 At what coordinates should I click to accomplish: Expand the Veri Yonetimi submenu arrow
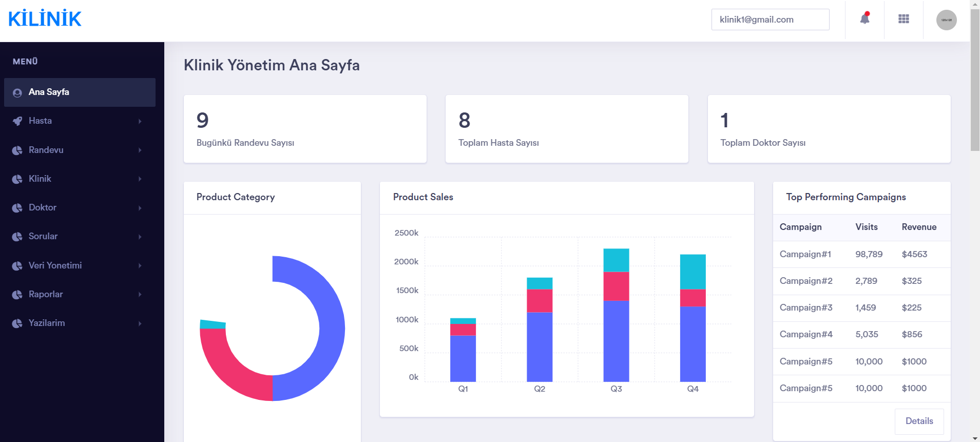140,265
